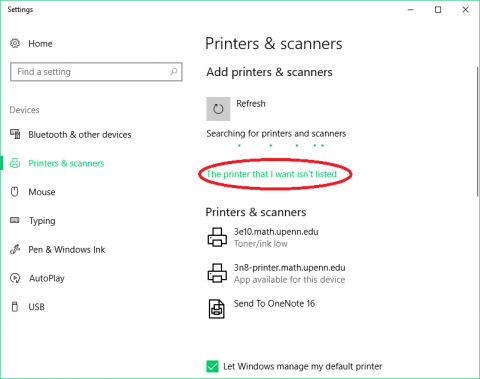480x379 pixels.
Task: Click the 3n8-printer.math.upenn.edu printer icon
Action: (217, 273)
